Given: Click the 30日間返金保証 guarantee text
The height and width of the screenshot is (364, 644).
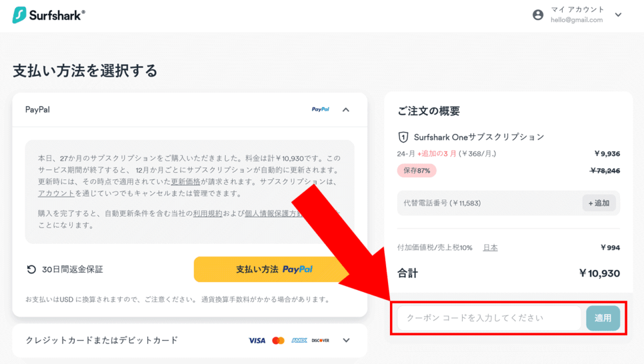Looking at the screenshot, I should click(72, 269).
